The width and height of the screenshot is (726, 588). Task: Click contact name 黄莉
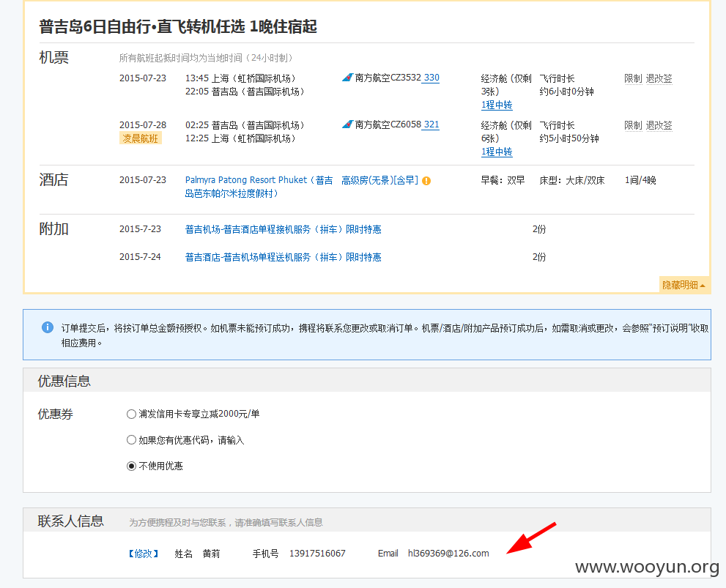(x=211, y=554)
